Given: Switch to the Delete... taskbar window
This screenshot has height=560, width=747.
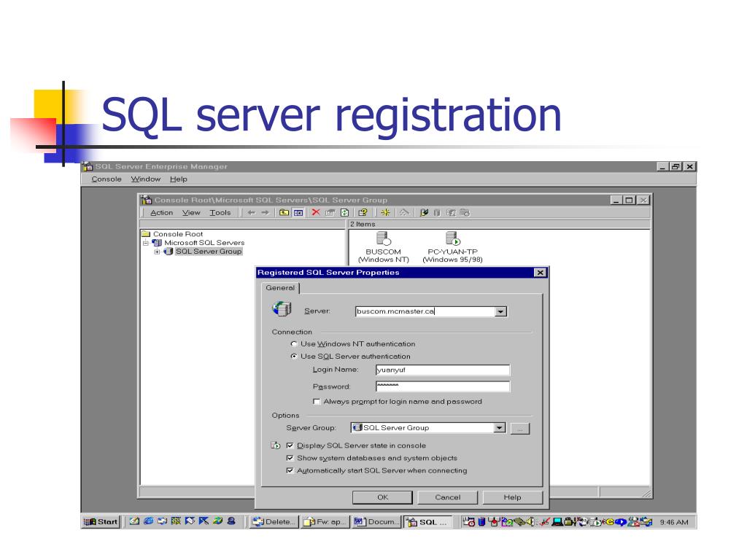Looking at the screenshot, I should coord(274,522).
